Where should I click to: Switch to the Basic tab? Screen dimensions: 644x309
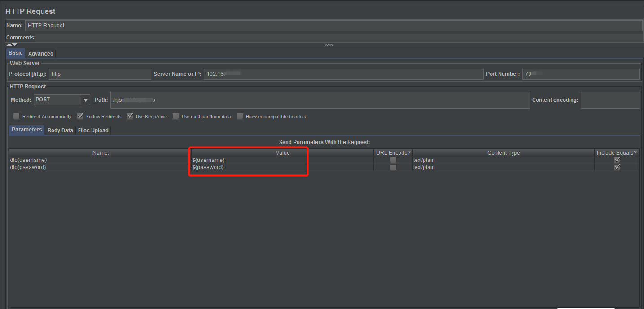point(16,53)
